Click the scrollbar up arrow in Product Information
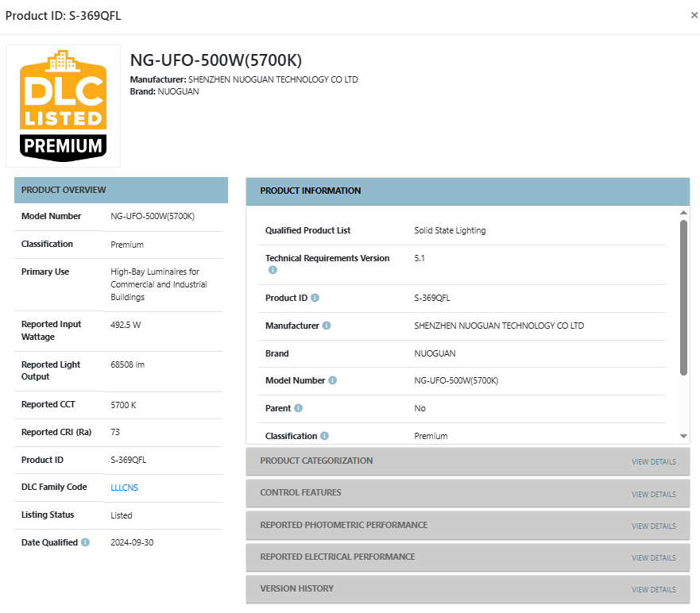 click(683, 213)
